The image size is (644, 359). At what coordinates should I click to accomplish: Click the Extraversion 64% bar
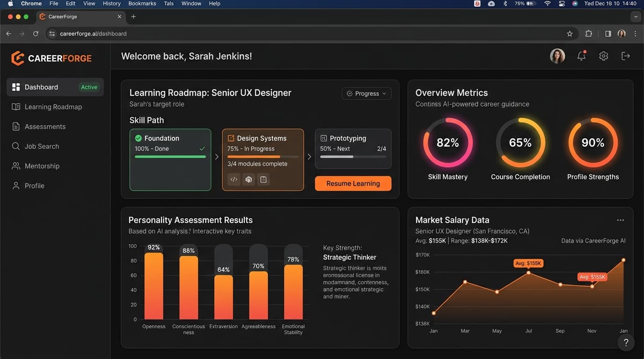(224, 297)
